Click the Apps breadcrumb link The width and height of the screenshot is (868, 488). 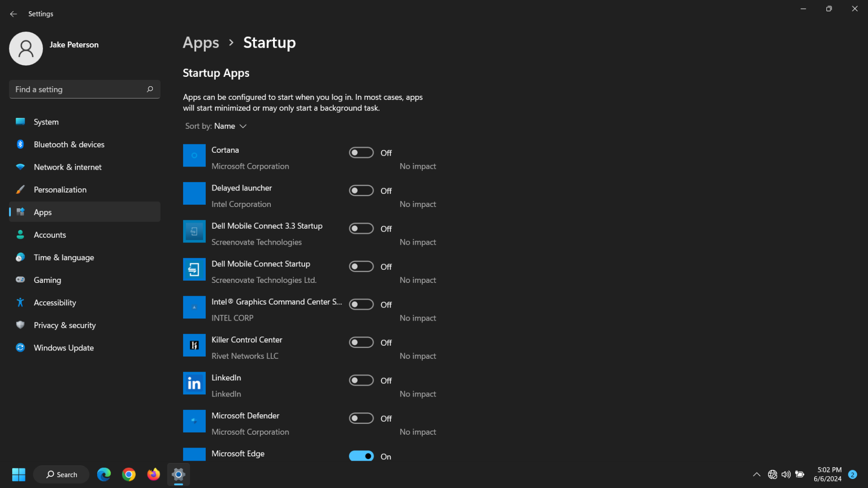[201, 43]
